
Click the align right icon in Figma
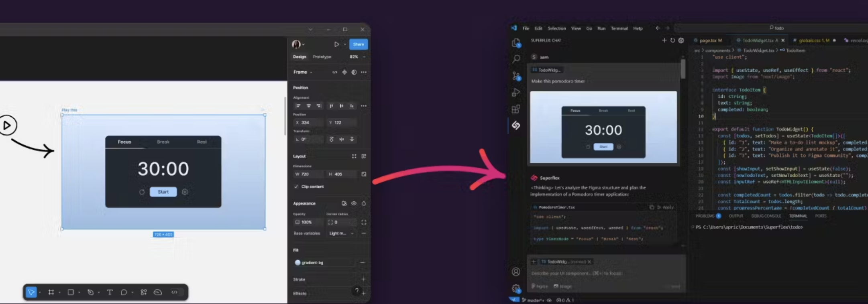[x=319, y=106]
